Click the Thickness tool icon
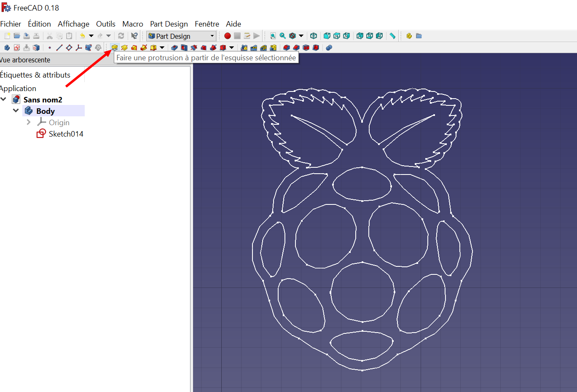 (x=316, y=48)
